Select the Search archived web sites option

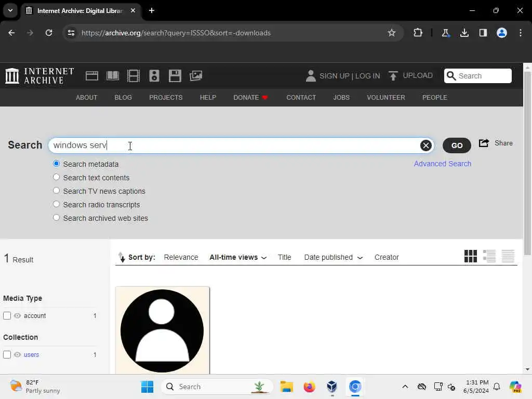click(56, 218)
